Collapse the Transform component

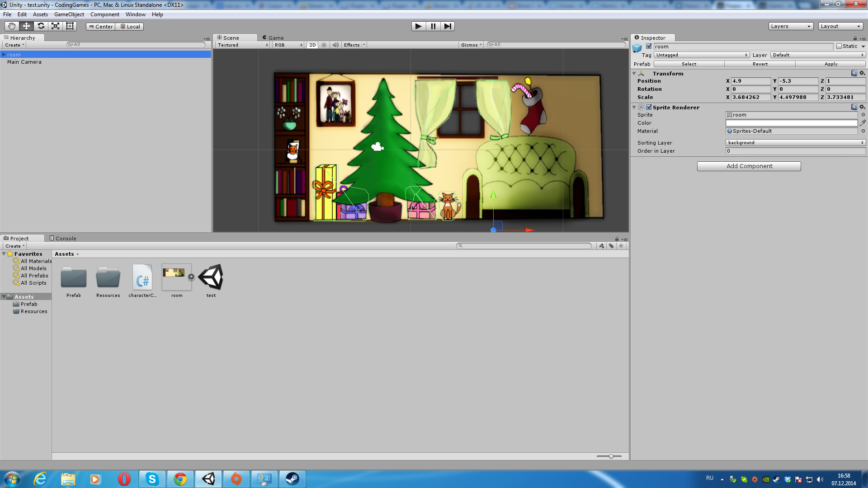coord(634,74)
